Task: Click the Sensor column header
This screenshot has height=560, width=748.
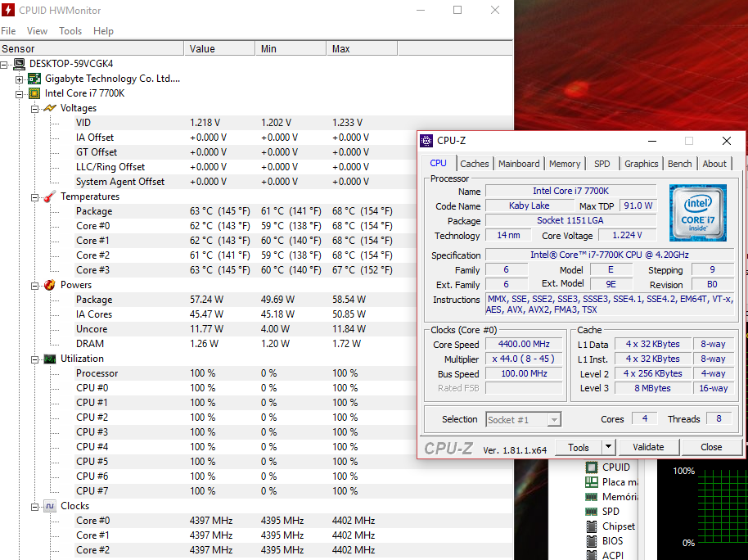Action: tap(92, 48)
